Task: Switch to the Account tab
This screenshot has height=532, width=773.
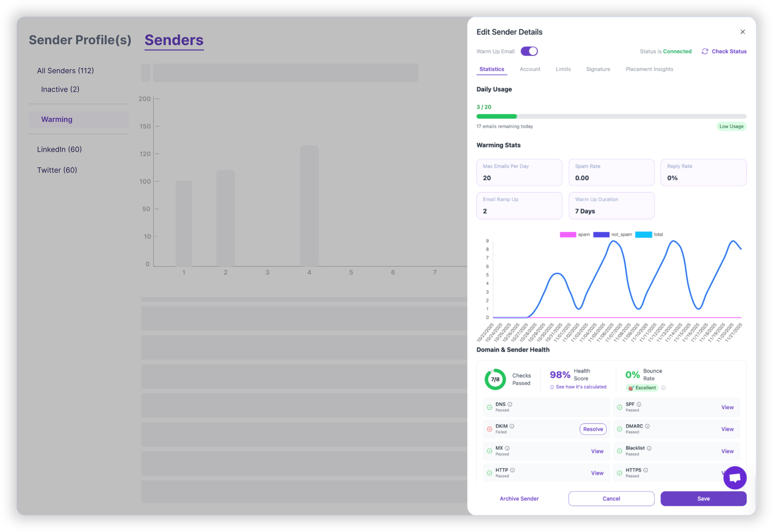Action: coord(530,69)
